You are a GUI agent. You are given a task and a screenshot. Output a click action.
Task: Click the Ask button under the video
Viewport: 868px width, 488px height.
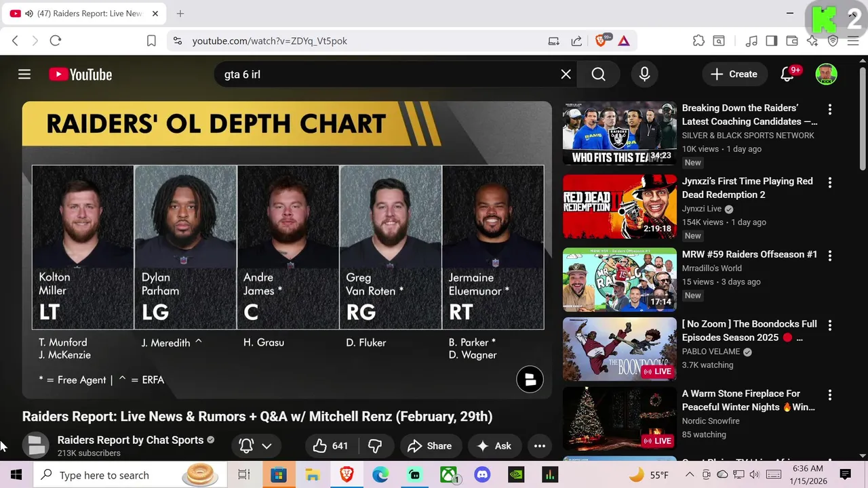(494, 446)
